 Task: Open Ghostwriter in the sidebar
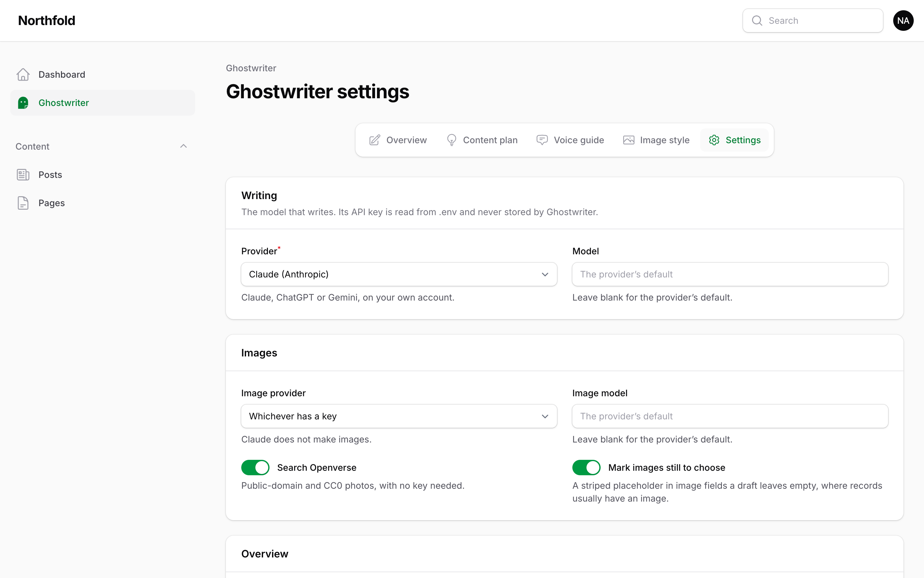pos(103,103)
